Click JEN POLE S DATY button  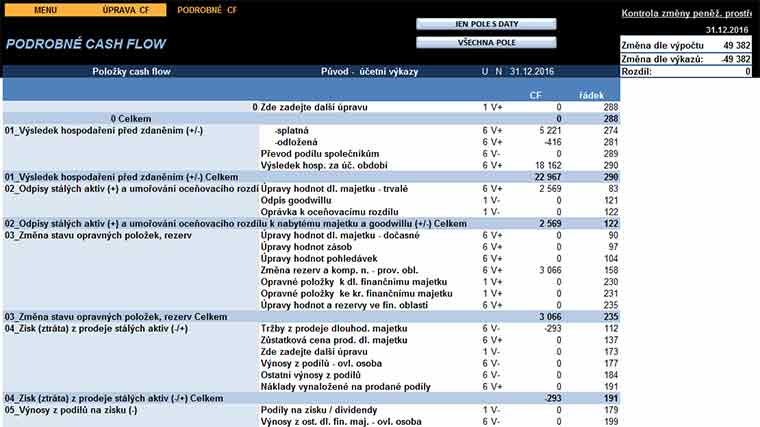486,24
